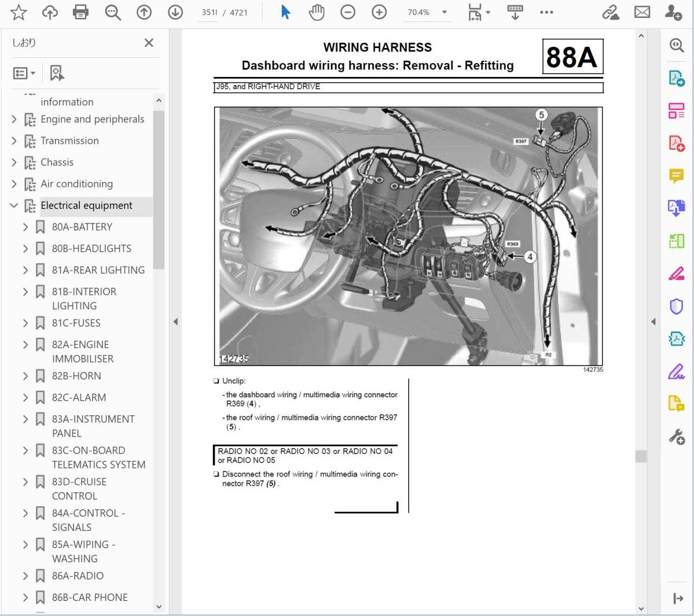
Task: Zoom out with the minus button
Action: pyautogui.click(x=348, y=12)
